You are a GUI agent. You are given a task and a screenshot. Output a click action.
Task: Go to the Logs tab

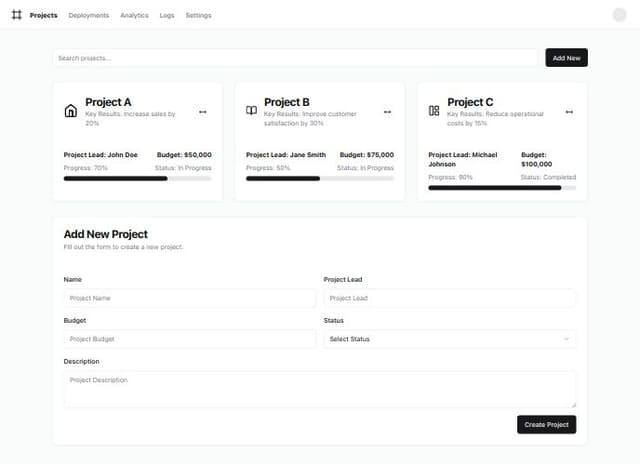(x=167, y=15)
